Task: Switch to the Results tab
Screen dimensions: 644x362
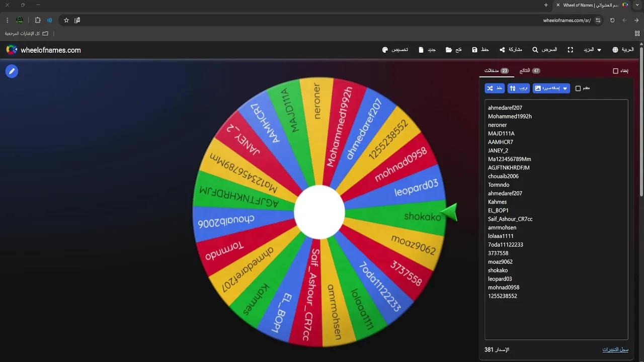Action: click(x=530, y=71)
